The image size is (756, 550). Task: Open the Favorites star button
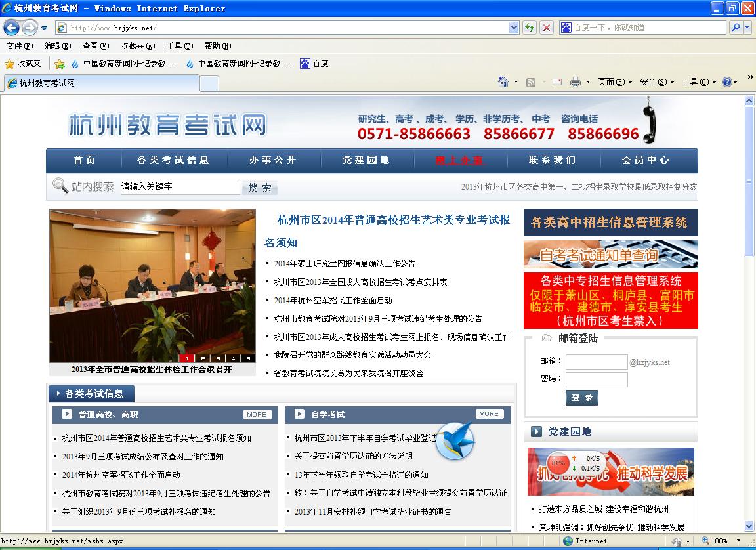click(x=23, y=64)
